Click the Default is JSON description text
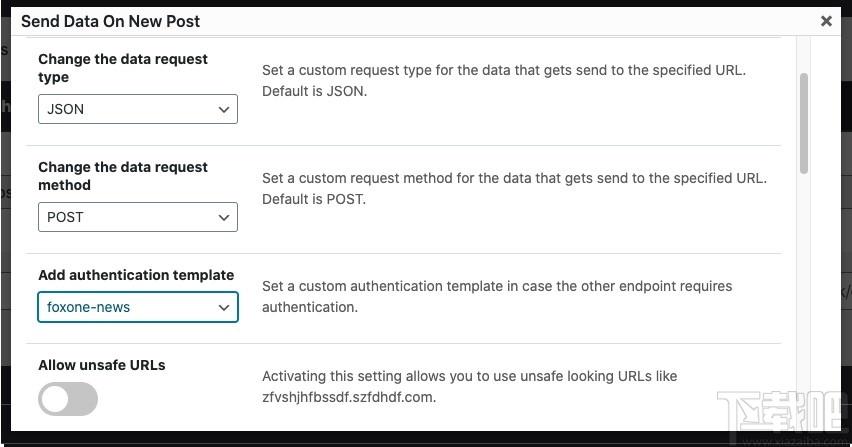The width and height of the screenshot is (852, 447). click(x=314, y=91)
